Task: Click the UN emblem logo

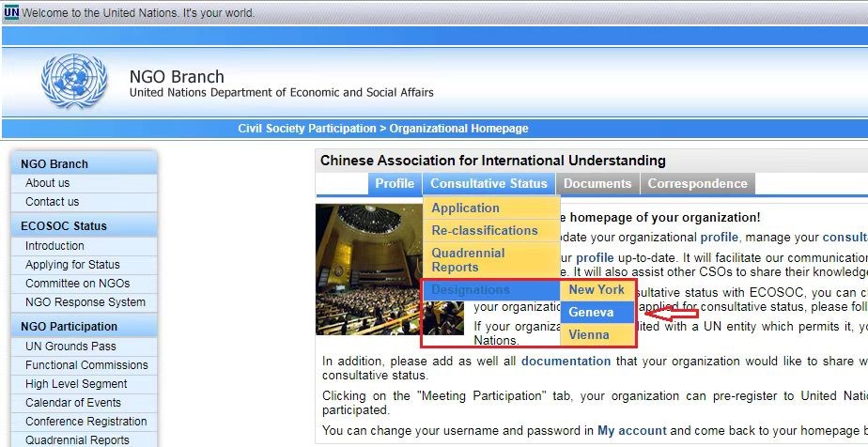Action: tap(73, 81)
